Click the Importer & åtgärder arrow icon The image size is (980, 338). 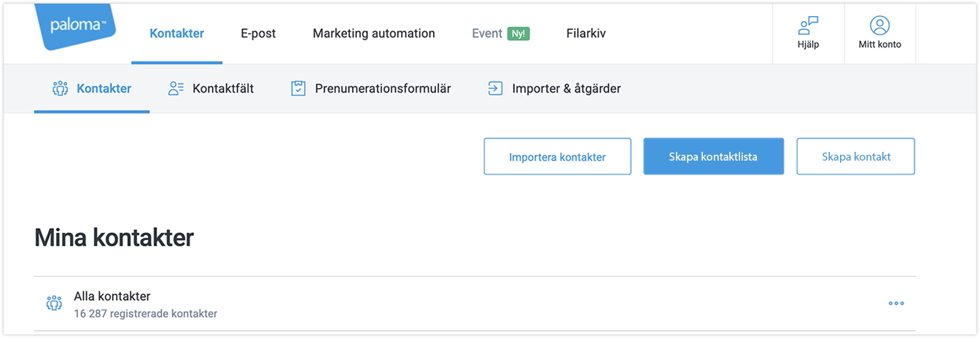(495, 89)
